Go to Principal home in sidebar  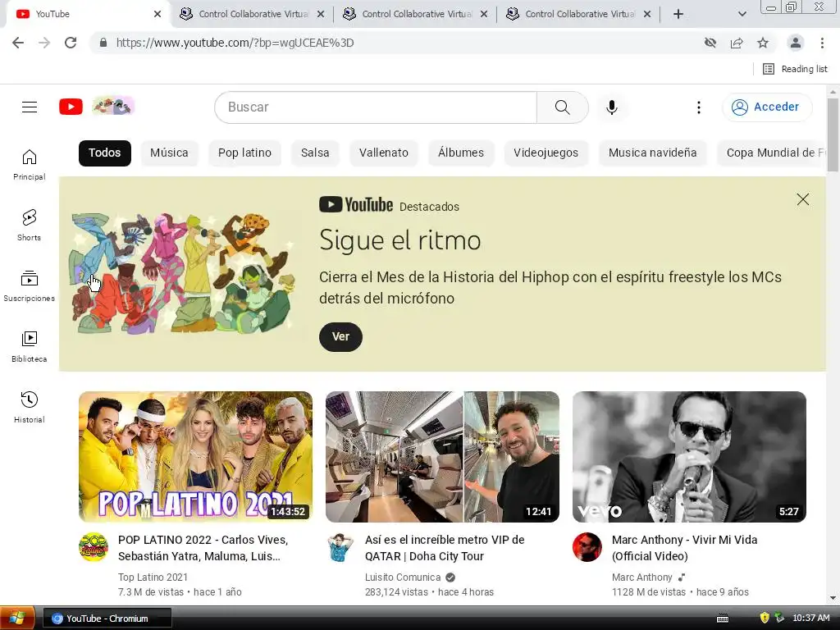tap(30, 164)
